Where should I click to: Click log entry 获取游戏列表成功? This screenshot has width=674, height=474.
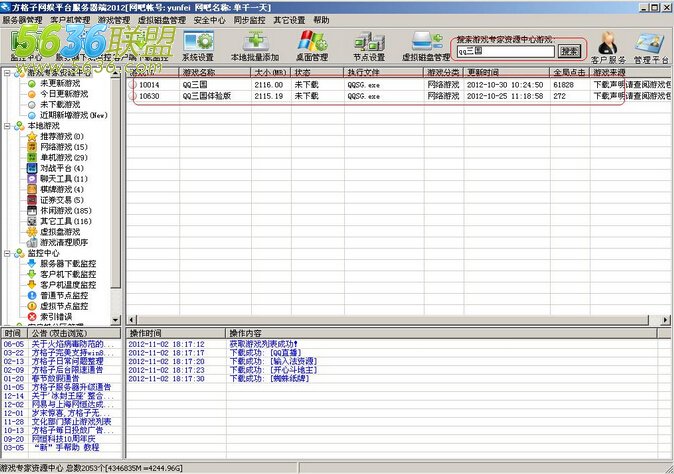tap(263, 344)
